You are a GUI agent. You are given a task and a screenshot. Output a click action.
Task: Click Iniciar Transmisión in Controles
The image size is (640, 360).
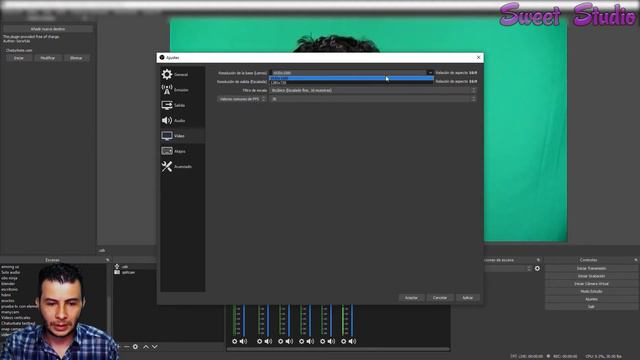tap(591, 268)
